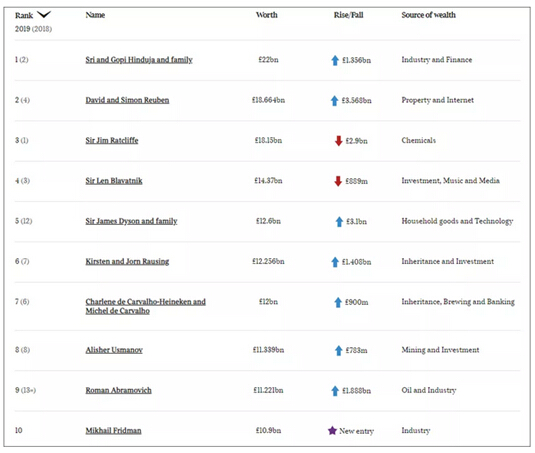The width and height of the screenshot is (535, 453).
Task: Click the Rank sort chevron arrow
Action: [44, 14]
